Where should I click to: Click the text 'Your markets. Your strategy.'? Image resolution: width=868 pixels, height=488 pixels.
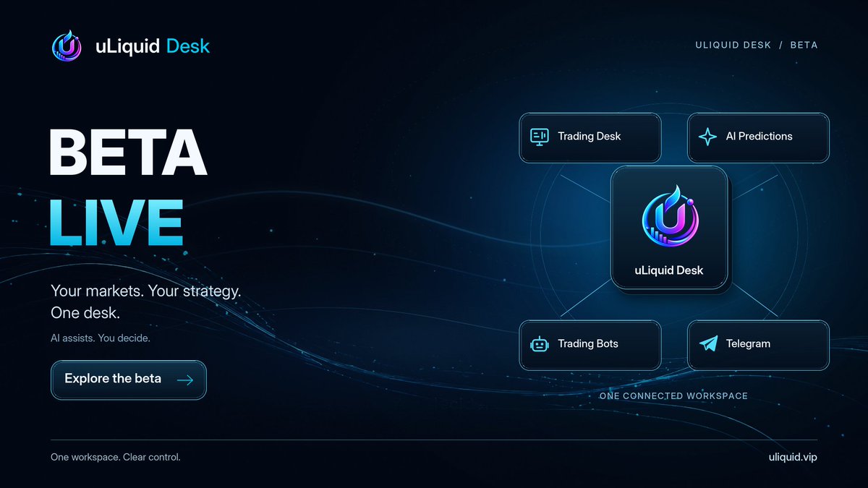[x=146, y=291]
